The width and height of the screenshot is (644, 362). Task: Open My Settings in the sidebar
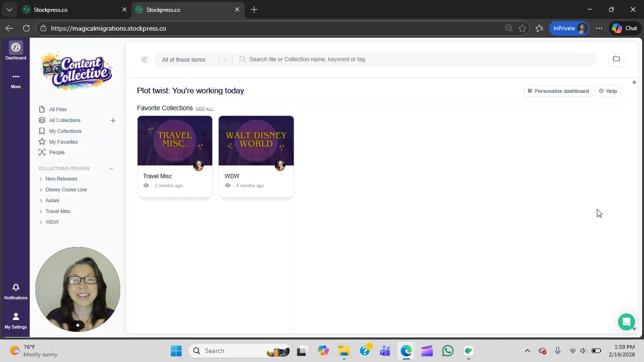point(16,321)
